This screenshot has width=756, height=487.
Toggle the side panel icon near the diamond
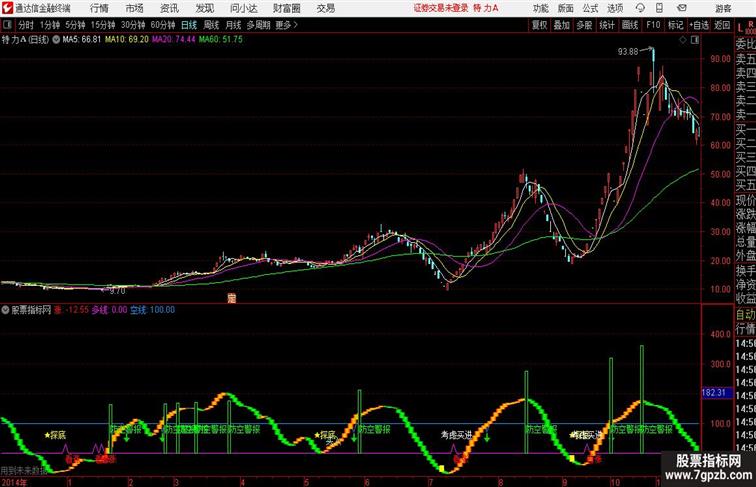(x=695, y=40)
